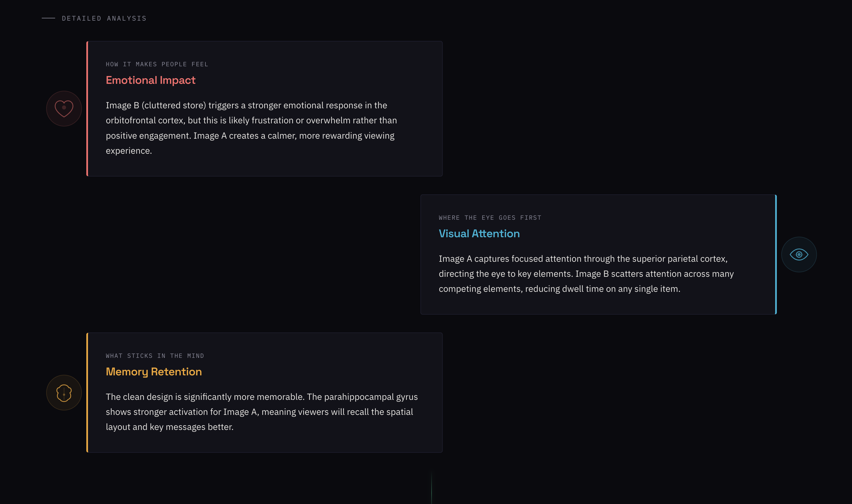Click the eye icon beside Visual Attention
Viewport: 852px width, 504px height.
point(799,255)
